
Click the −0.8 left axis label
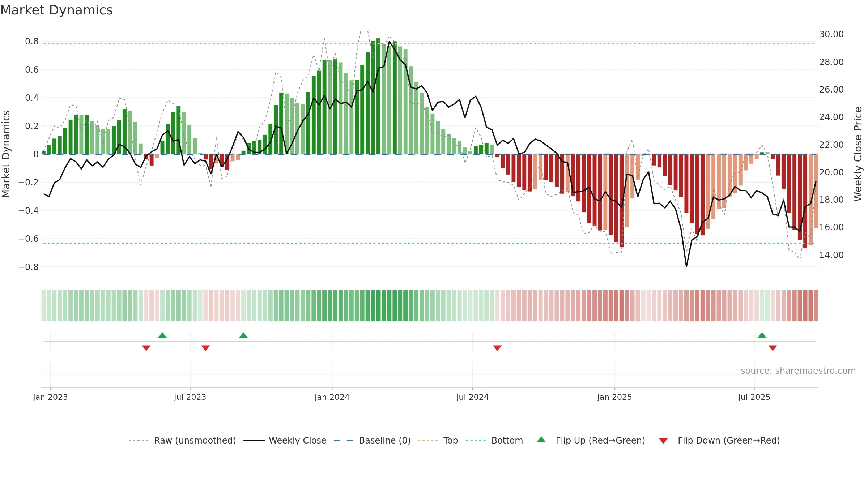[x=28, y=267]
